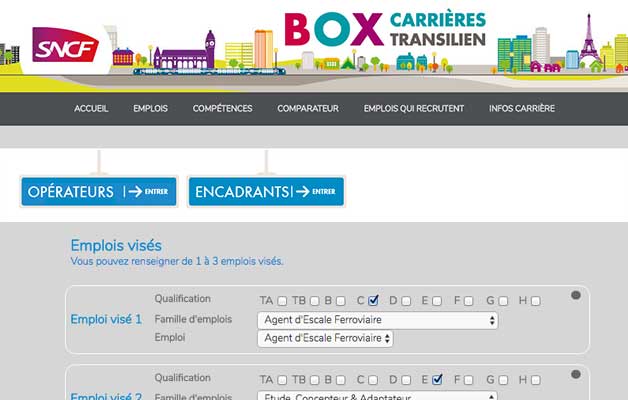Select G qualification in Emploi visé 1

(x=503, y=301)
